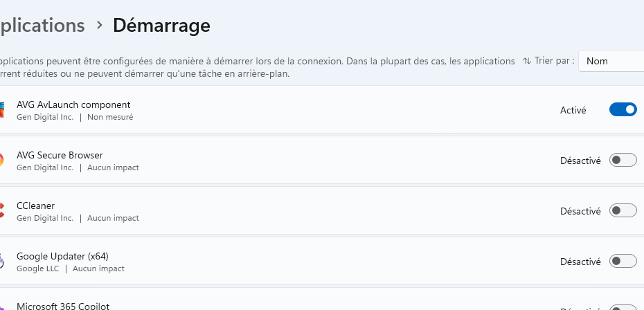
Task: Click the Démarrage page title
Action: pos(161,26)
